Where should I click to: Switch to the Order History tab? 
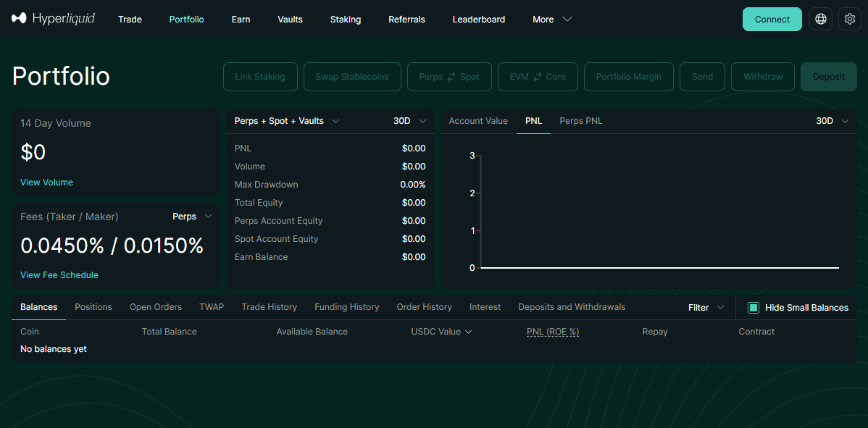(x=424, y=307)
